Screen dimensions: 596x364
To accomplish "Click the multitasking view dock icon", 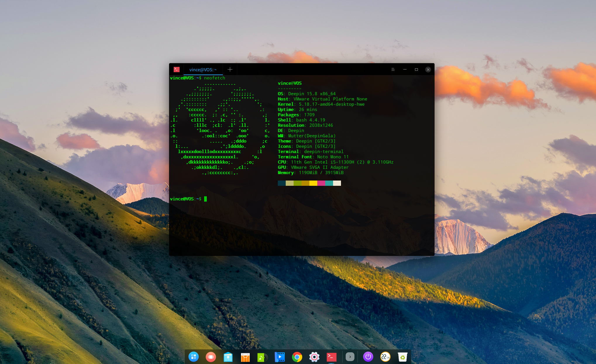I will point(211,357).
